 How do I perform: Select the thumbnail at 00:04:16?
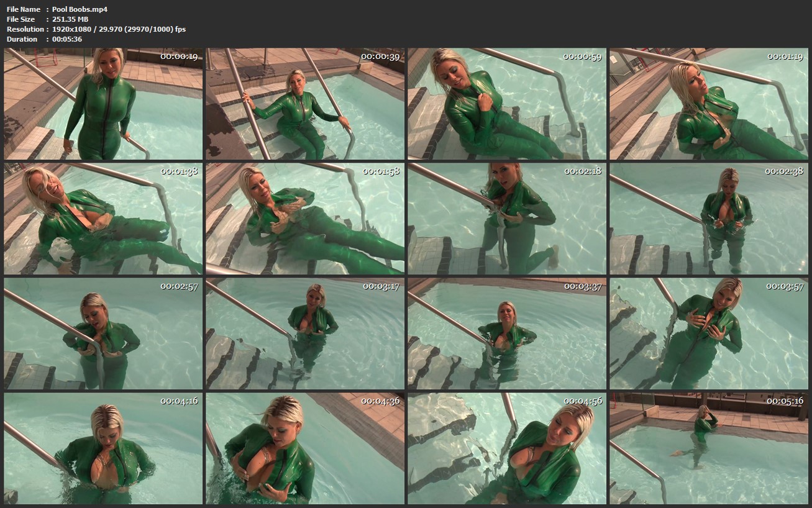coord(103,448)
